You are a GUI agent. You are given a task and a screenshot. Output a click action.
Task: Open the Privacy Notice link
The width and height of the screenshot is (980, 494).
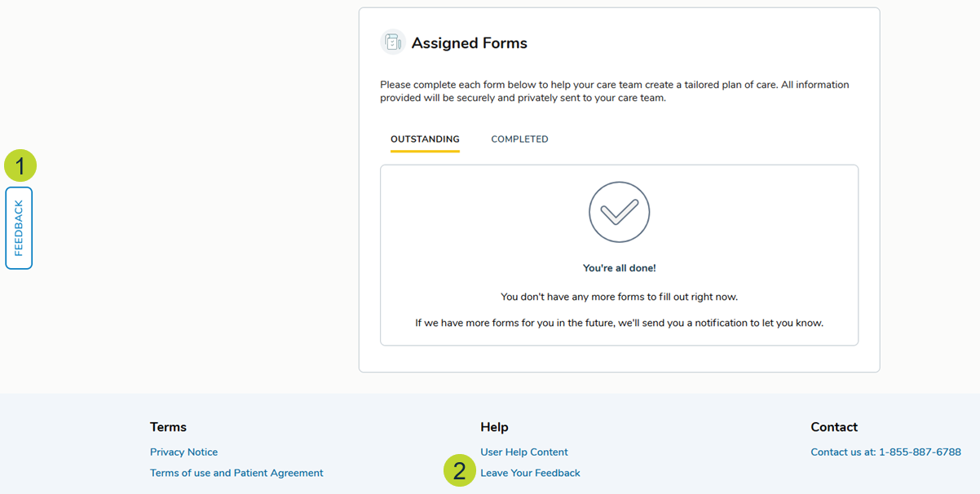pyautogui.click(x=183, y=452)
